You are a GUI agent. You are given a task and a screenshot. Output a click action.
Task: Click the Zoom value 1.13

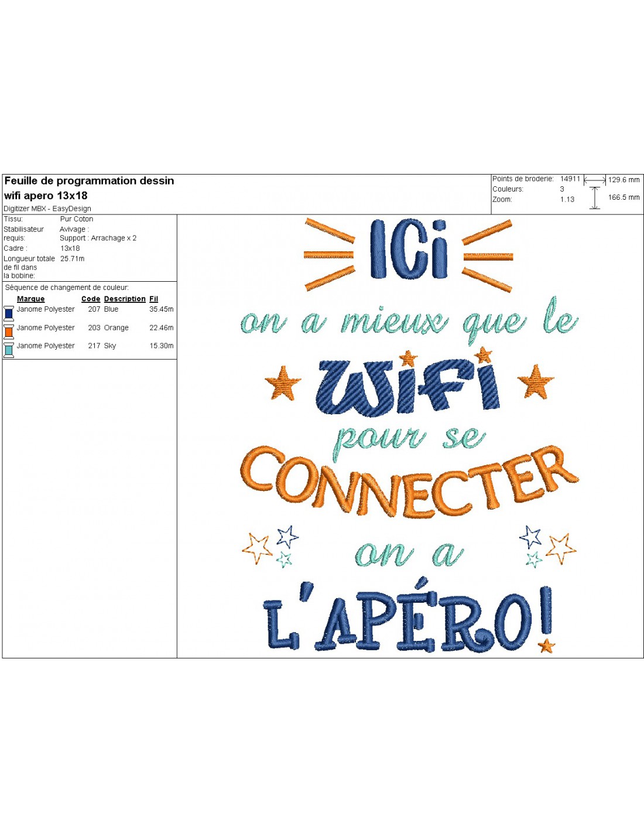[x=567, y=200]
